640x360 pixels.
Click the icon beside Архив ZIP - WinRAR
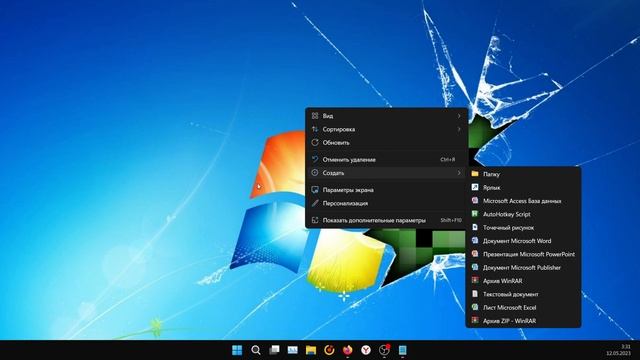pos(475,320)
